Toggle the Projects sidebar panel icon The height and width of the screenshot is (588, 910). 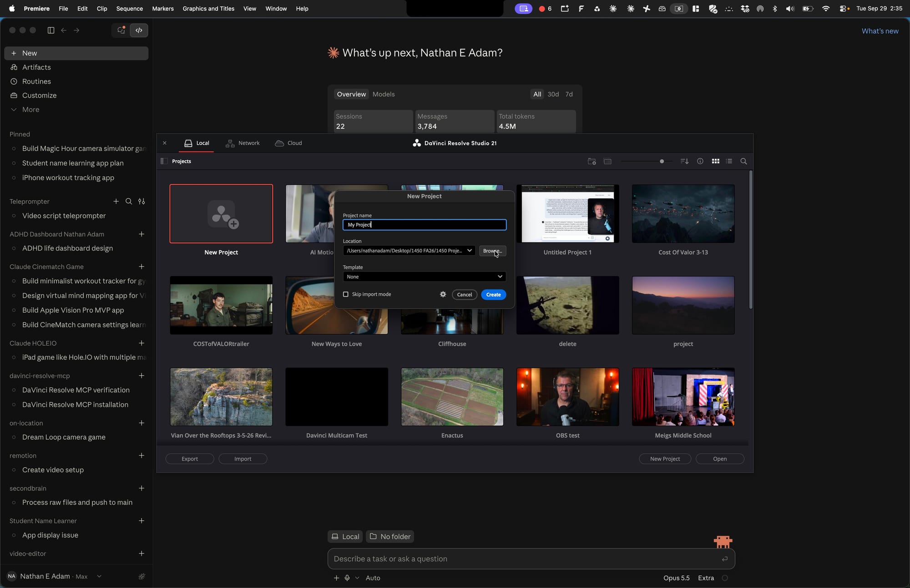tap(164, 161)
